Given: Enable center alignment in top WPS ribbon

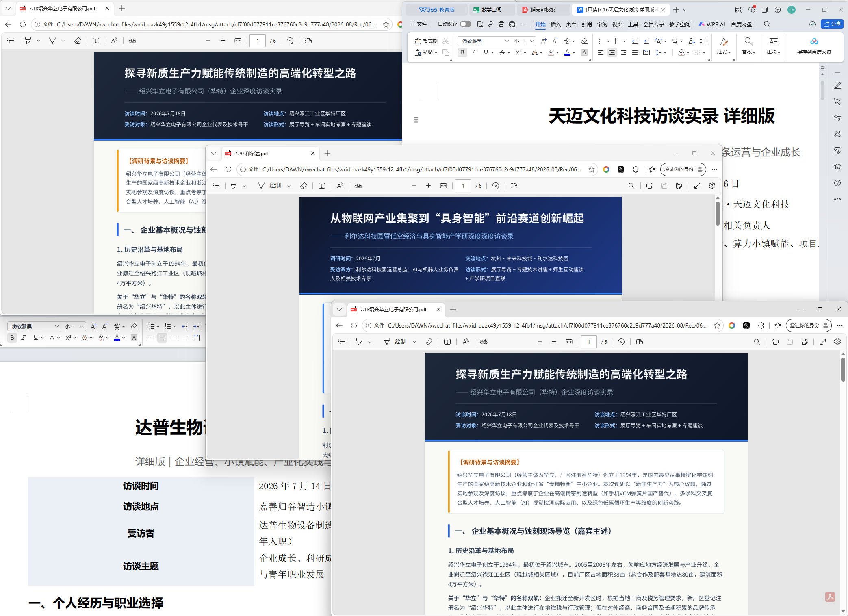Looking at the screenshot, I should coord(612,52).
